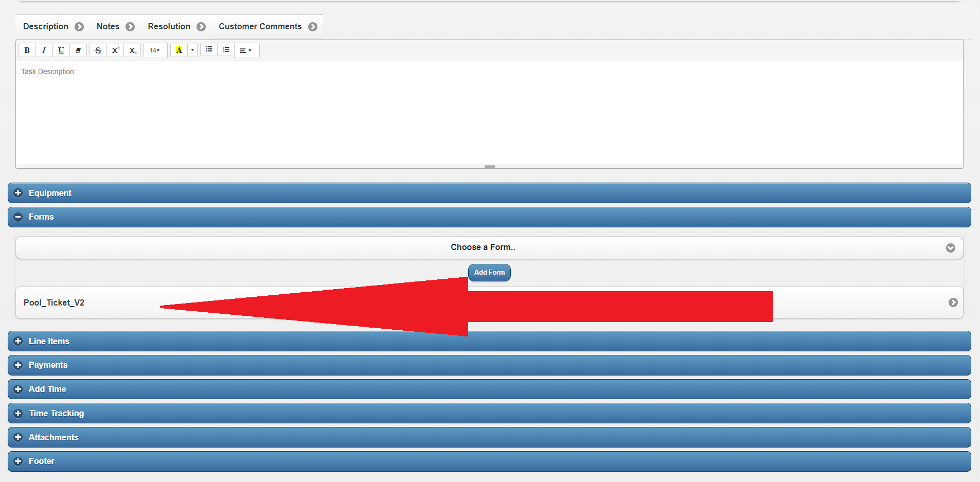Apply the yellow highlight text color
Image resolution: width=980 pixels, height=482 pixels.
pos(179,50)
